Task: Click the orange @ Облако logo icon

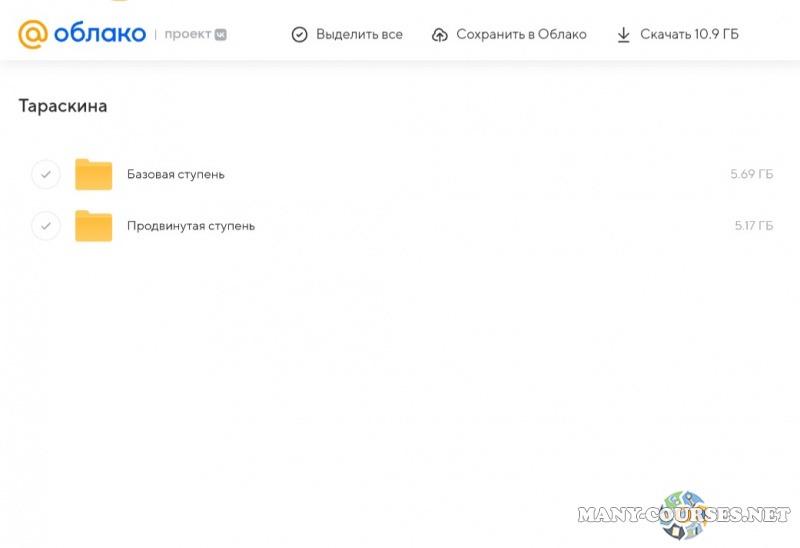Action: [x=33, y=34]
